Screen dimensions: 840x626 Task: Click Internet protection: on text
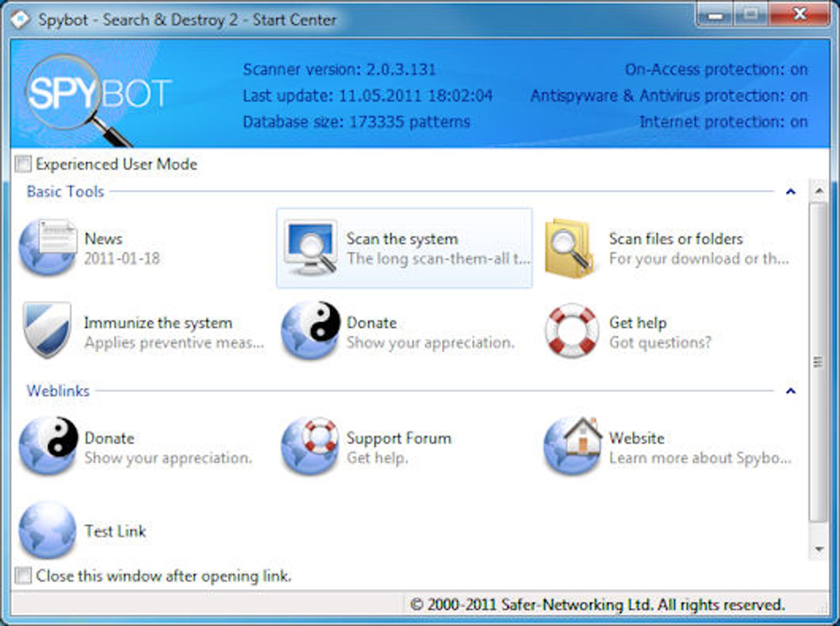[x=723, y=122]
